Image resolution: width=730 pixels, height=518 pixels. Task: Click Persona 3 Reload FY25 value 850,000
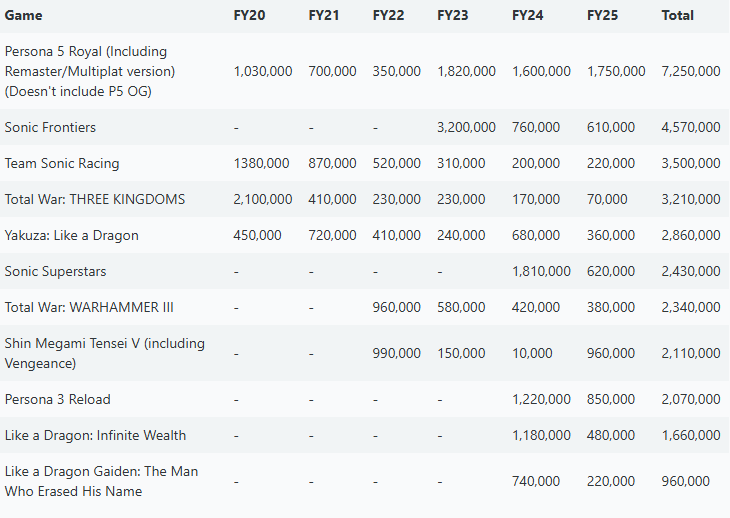point(610,399)
